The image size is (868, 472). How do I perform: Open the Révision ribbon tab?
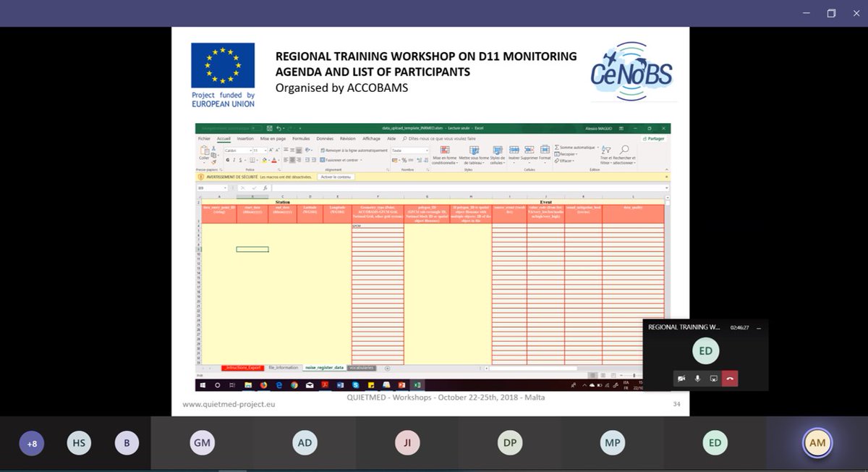pos(348,138)
